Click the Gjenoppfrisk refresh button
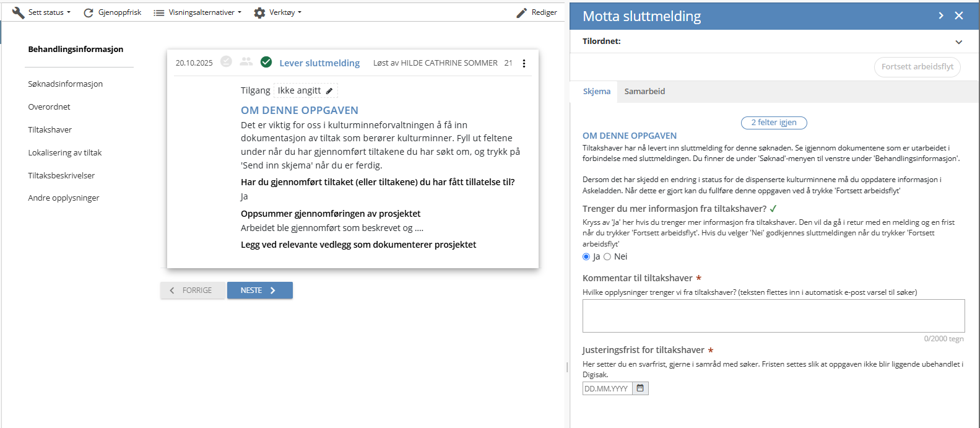Screen dimensions: 980x428 click(113, 12)
